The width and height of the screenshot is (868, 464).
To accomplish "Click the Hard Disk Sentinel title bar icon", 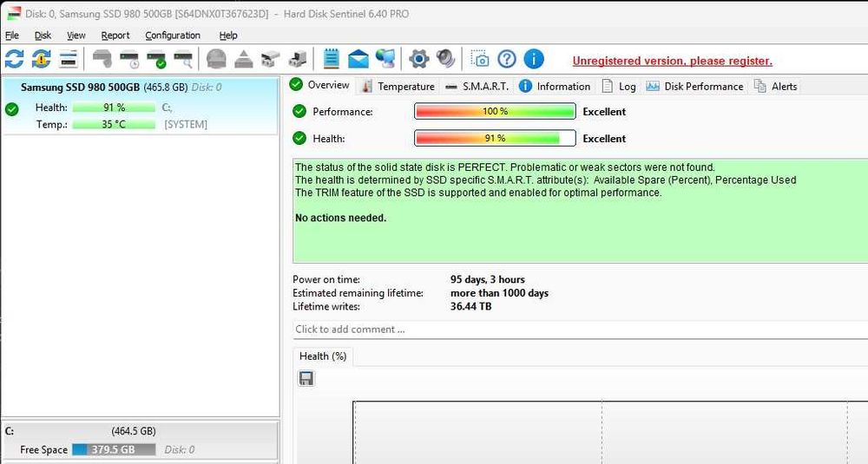I will 13,13.
